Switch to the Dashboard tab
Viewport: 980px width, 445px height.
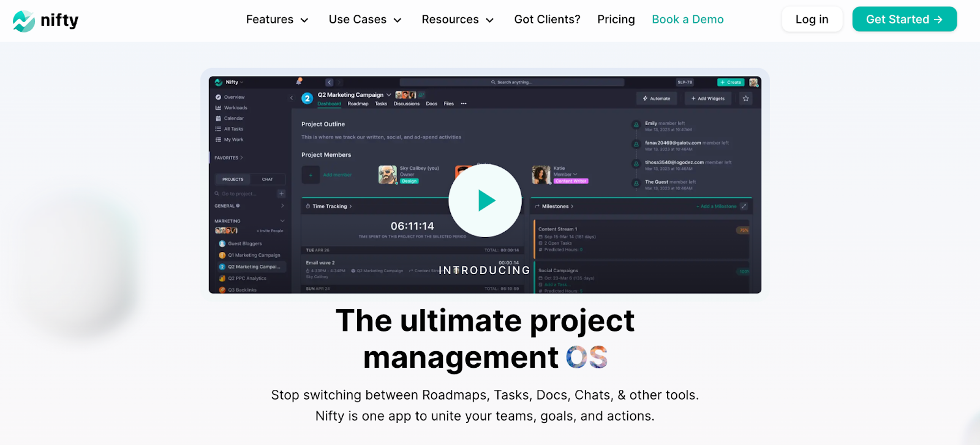pos(330,104)
